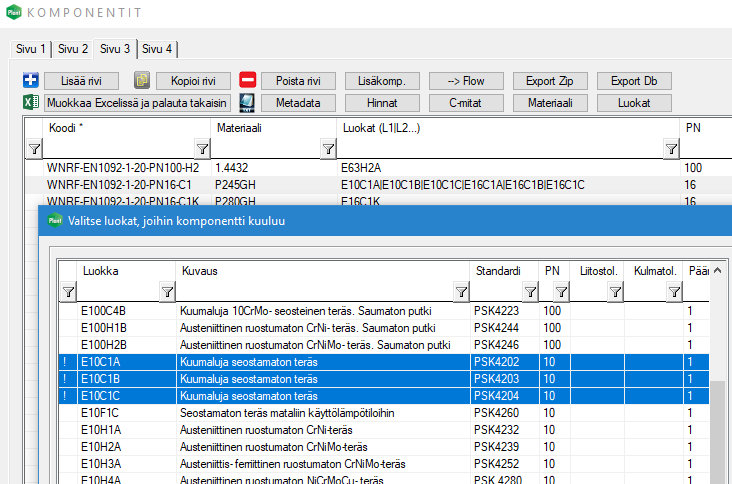Click the Muokkaa Excelissä ja palauta takaisin button
The height and width of the screenshot is (484, 732).
coord(137,102)
